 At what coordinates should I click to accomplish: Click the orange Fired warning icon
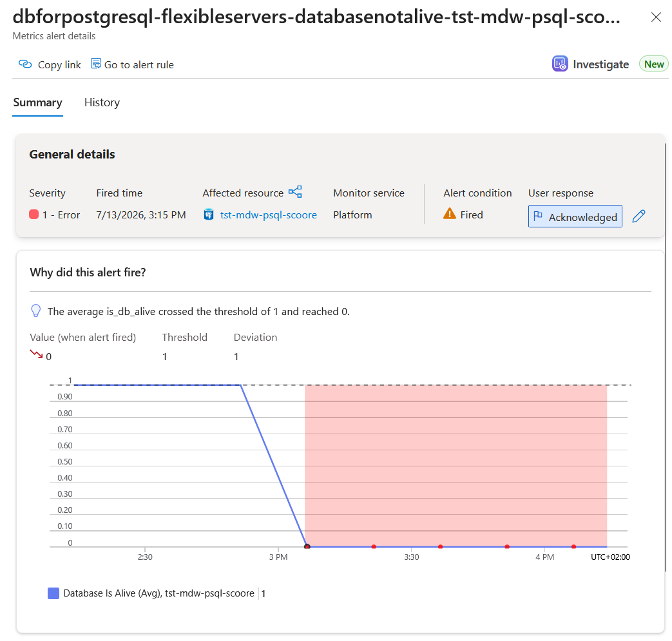450,213
